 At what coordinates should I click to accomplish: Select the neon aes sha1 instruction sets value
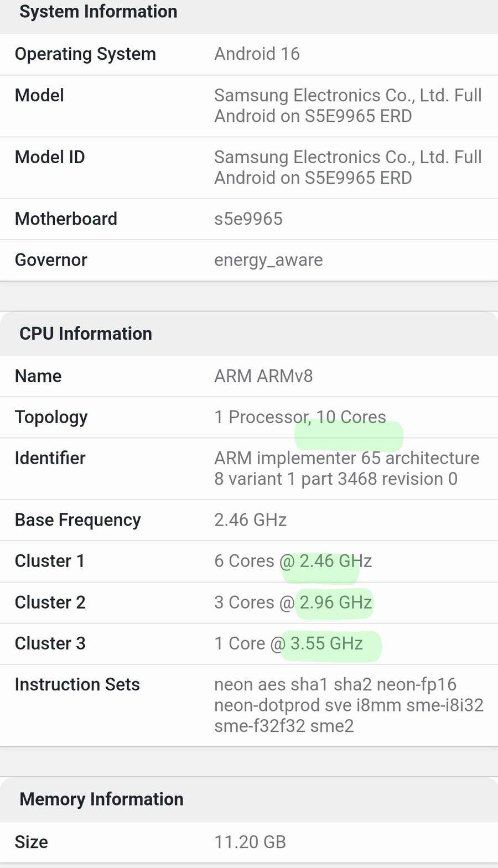point(349,705)
